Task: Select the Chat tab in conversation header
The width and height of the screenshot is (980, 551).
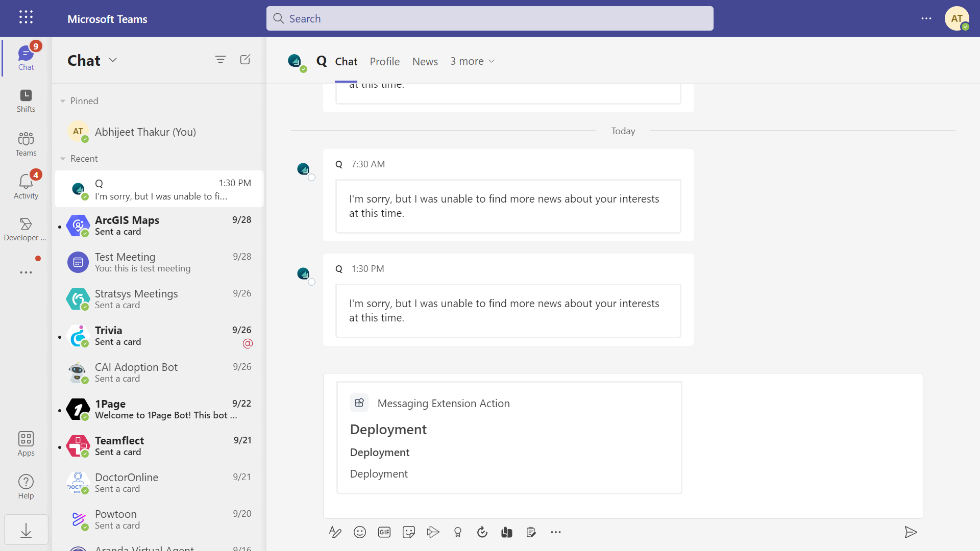Action: [346, 62]
